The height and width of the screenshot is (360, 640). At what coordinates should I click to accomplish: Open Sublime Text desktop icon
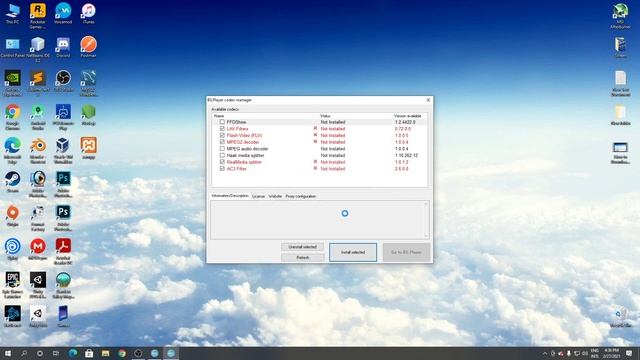[38, 83]
